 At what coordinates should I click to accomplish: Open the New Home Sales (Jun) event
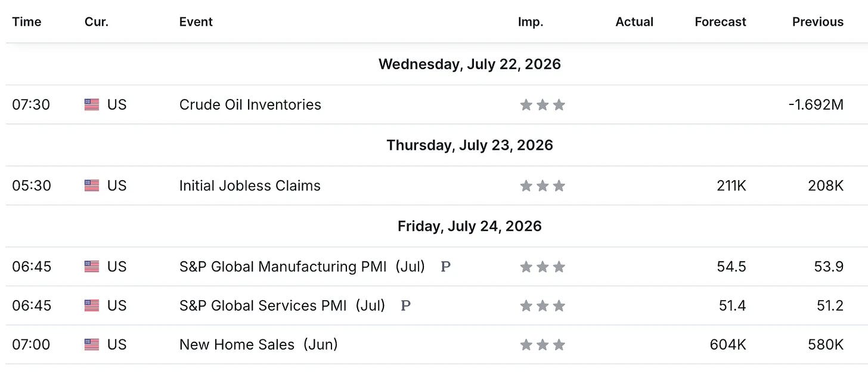(x=259, y=345)
